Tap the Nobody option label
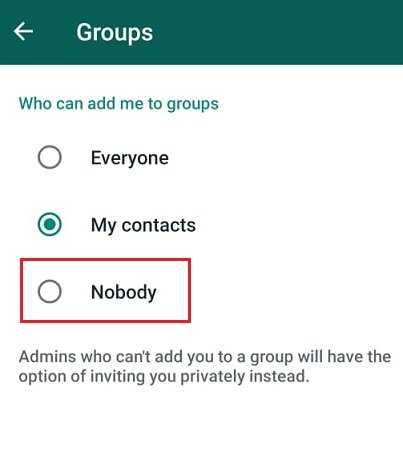Screen dimensions: 403x463 124,292
